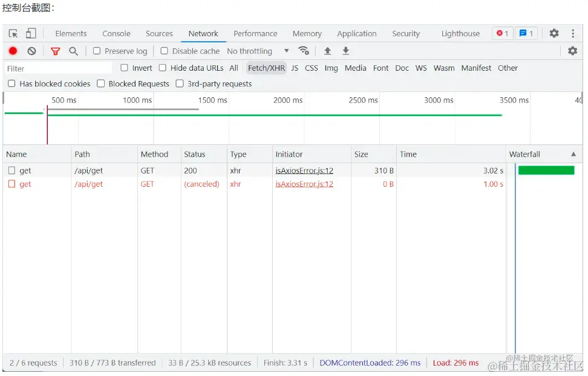Image resolution: width=588 pixels, height=376 pixels.
Task: Filter by Media requests
Action: (356, 68)
